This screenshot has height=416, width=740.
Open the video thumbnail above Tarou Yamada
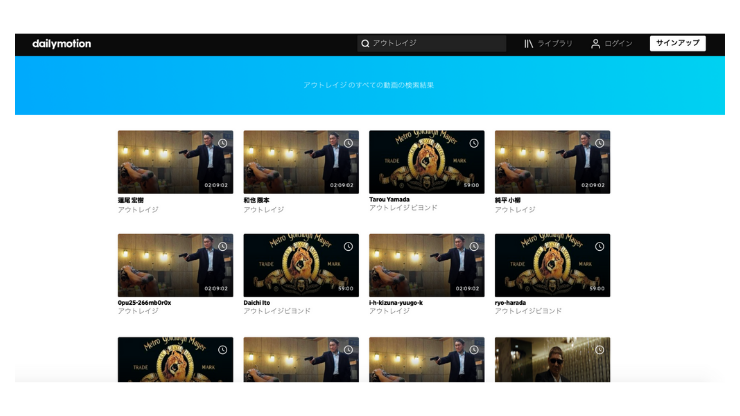click(426, 162)
